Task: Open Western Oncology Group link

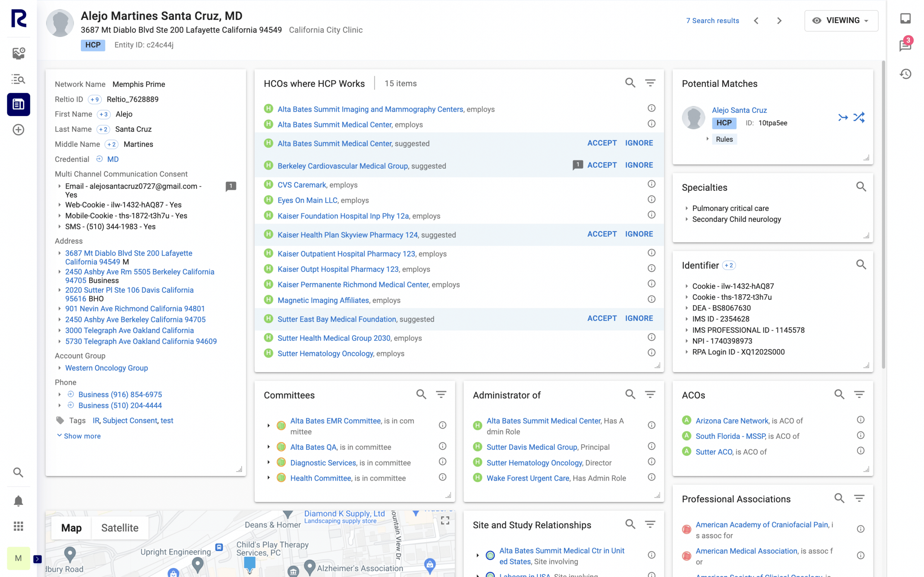Action: tap(106, 368)
